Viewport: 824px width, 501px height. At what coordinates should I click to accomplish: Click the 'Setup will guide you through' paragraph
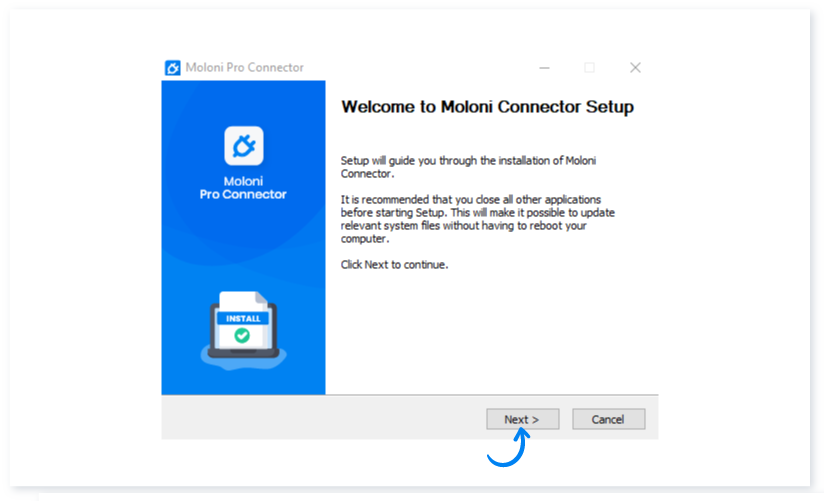point(468,167)
